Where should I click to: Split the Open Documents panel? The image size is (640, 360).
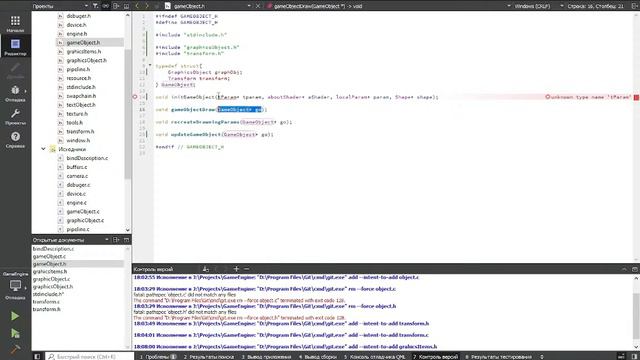116,240
